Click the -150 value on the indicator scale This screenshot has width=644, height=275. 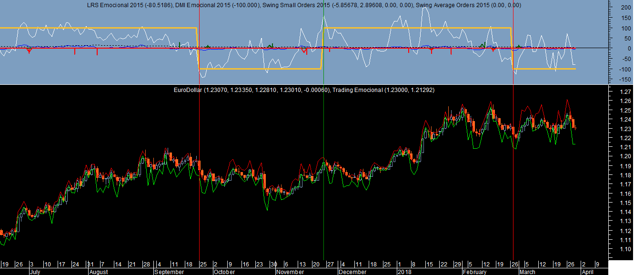pos(624,80)
